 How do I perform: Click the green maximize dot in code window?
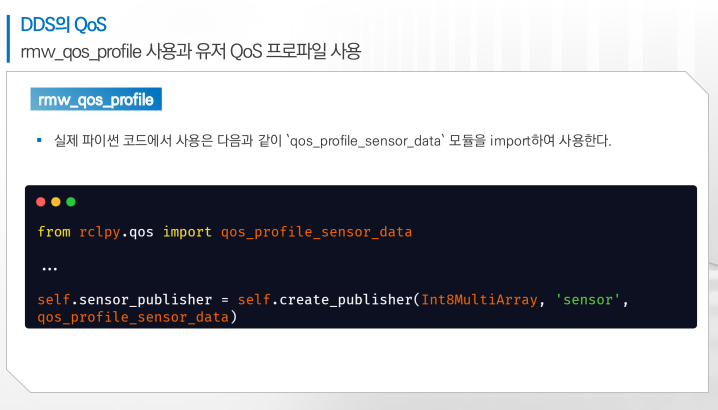pyautogui.click(x=71, y=202)
